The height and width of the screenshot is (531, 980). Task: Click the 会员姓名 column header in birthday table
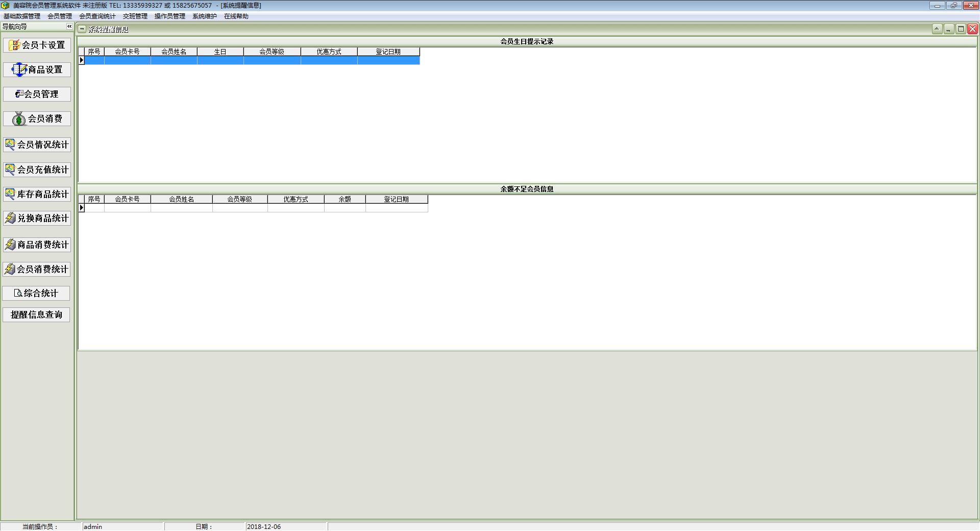174,52
